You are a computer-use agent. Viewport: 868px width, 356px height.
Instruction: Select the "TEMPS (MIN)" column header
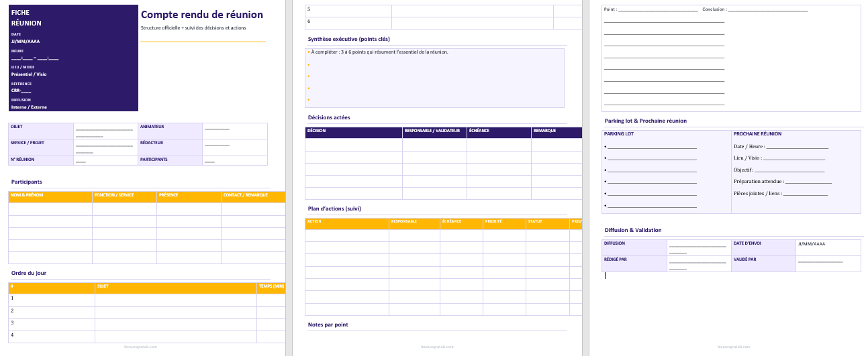[x=271, y=286]
